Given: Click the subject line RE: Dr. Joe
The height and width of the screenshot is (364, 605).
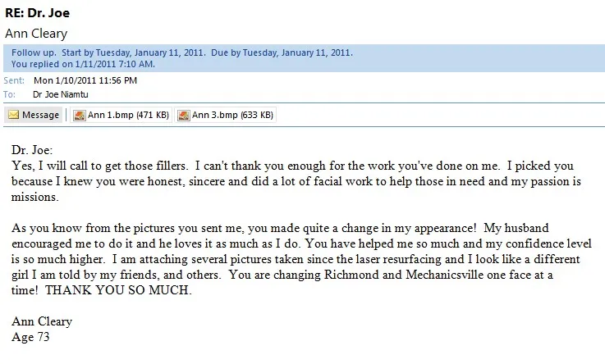Looking at the screenshot, I should (x=38, y=13).
